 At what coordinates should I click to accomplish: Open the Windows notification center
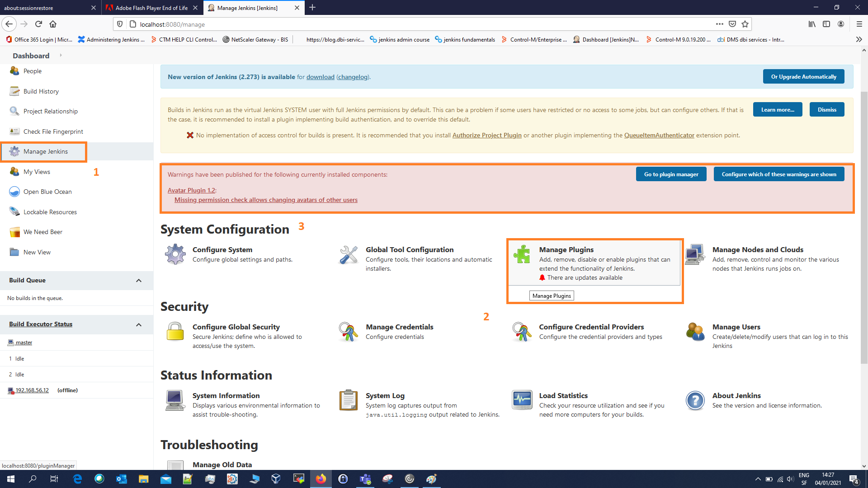(854, 479)
